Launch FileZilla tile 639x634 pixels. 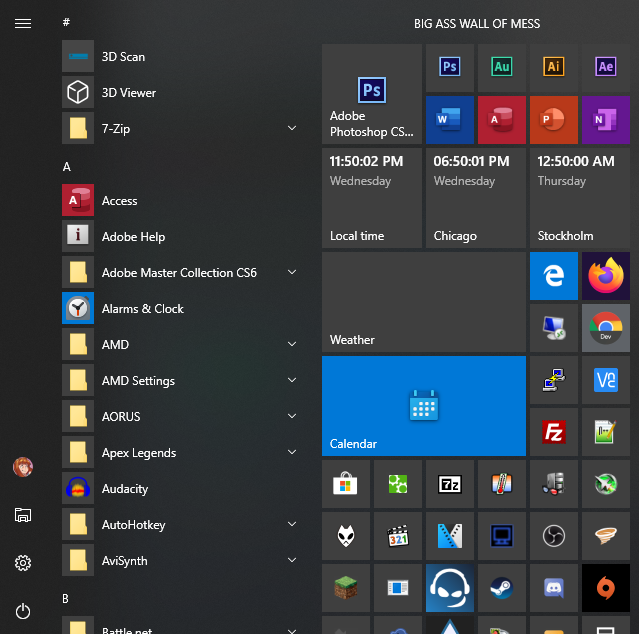554,432
